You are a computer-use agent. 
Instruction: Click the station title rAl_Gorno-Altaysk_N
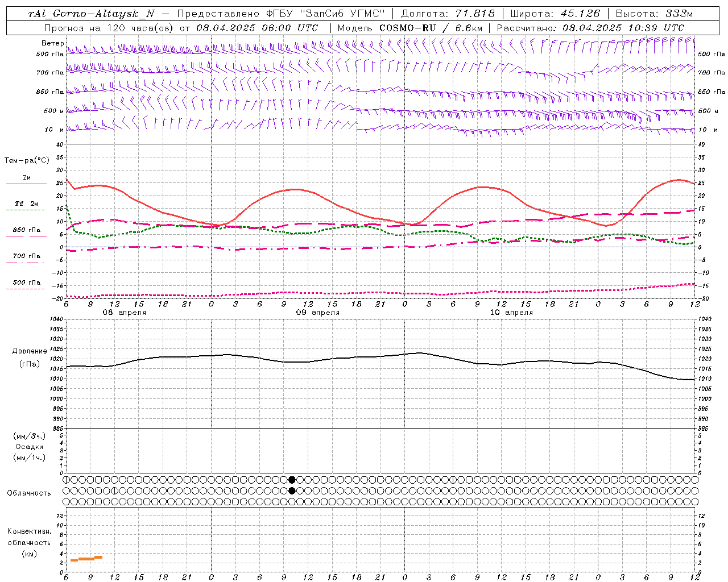pyautogui.click(x=91, y=14)
